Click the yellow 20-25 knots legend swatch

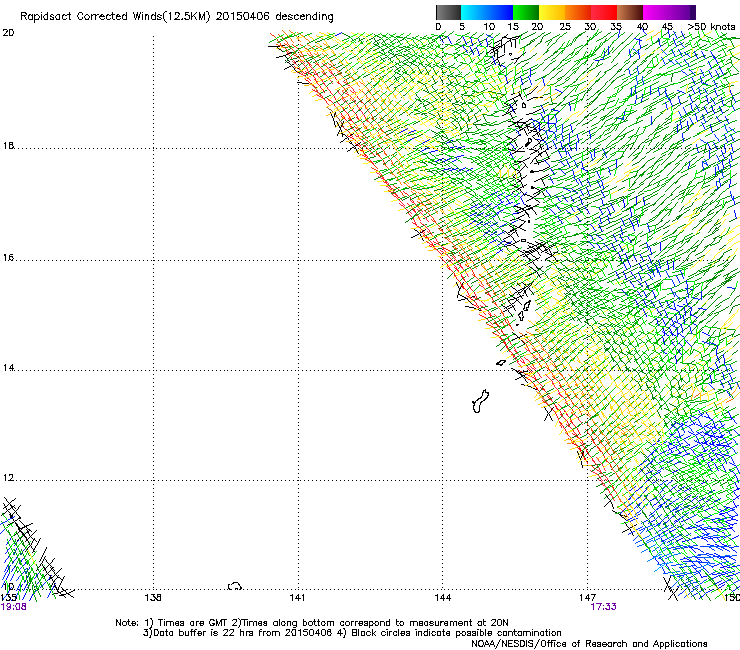point(552,12)
